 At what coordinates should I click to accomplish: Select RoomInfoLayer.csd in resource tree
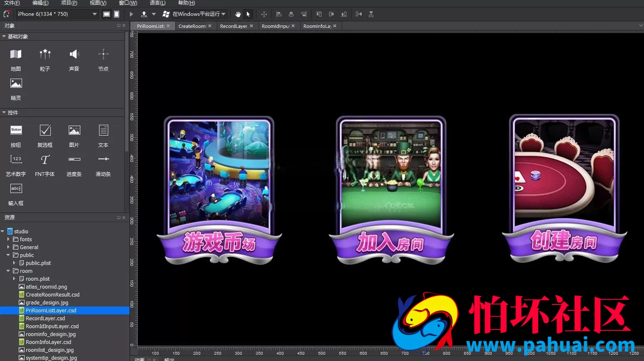48,342
